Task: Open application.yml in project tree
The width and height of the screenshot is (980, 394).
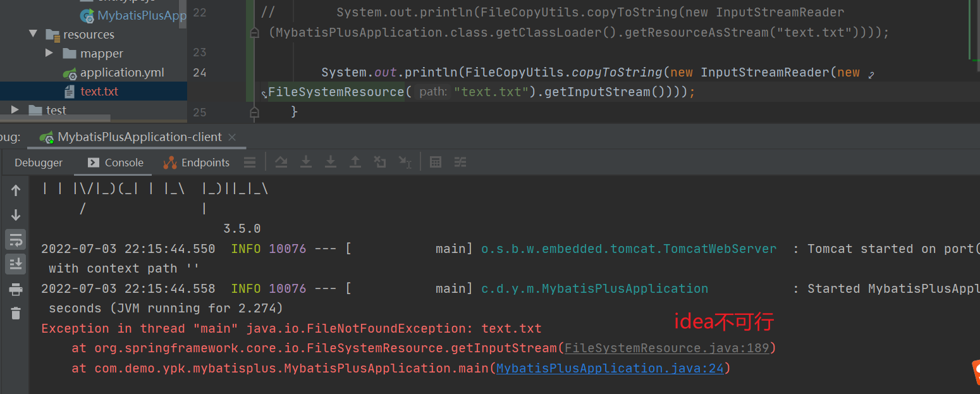Action: [122, 72]
